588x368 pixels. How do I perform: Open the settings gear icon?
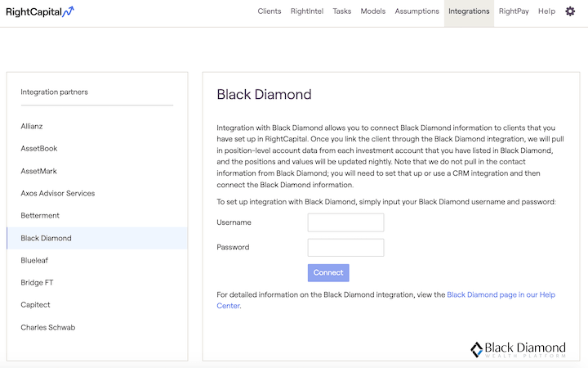pyautogui.click(x=570, y=11)
